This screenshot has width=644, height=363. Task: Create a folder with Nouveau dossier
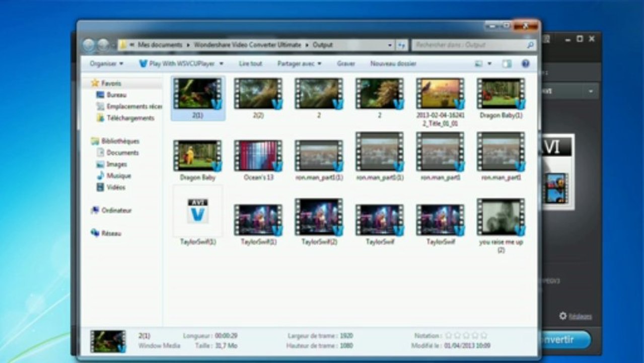click(x=393, y=64)
